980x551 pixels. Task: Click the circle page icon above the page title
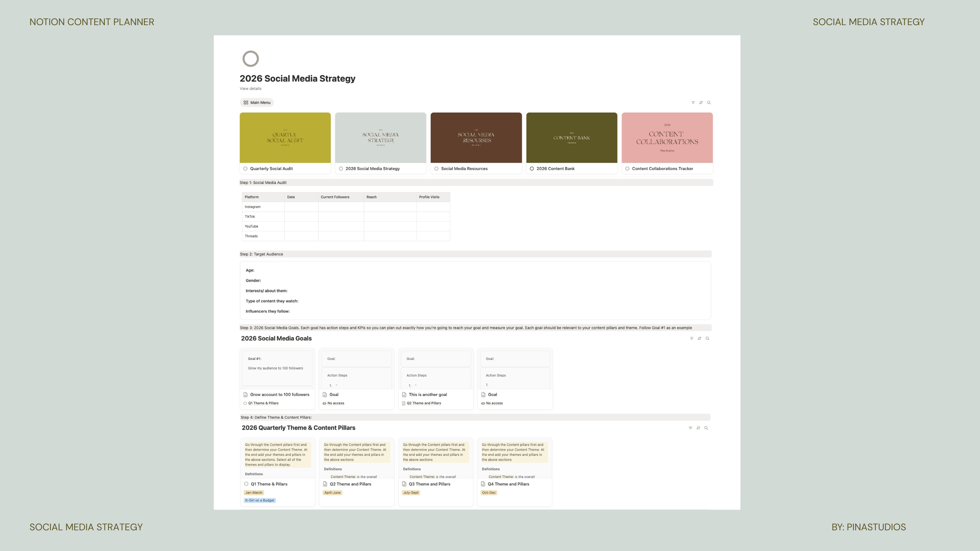pyautogui.click(x=250, y=58)
